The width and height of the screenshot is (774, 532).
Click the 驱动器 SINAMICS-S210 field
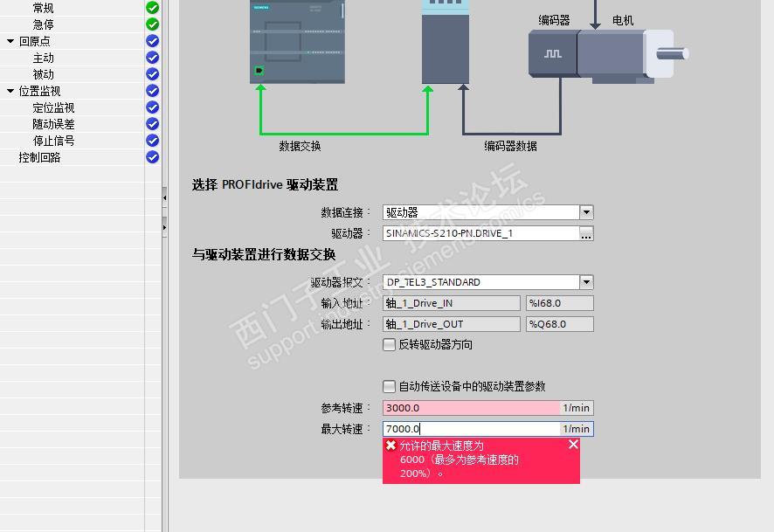[480, 233]
